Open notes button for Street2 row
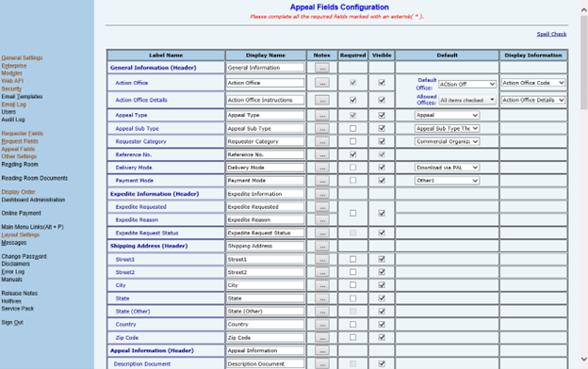 [x=322, y=272]
